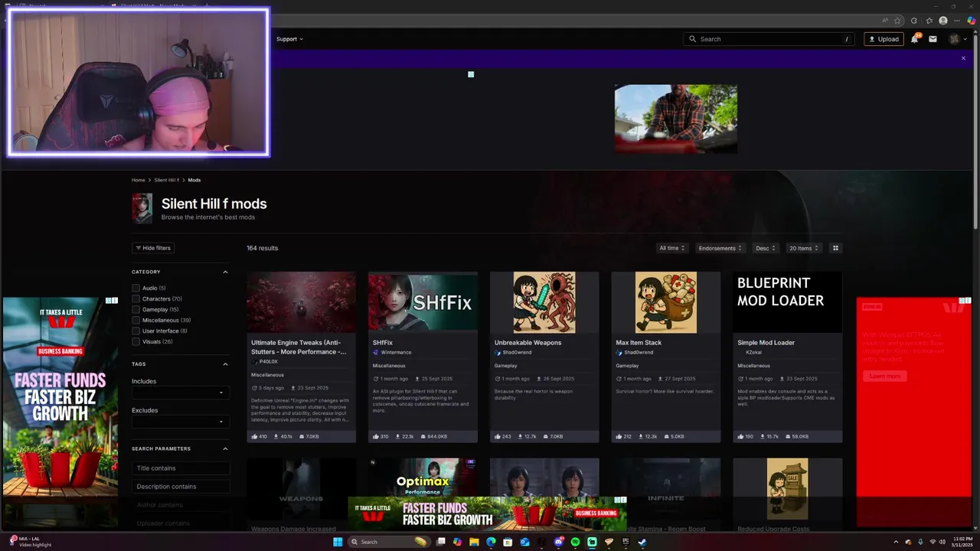This screenshot has width=980, height=551.
Task: Open the Support menu
Action: coord(289,39)
